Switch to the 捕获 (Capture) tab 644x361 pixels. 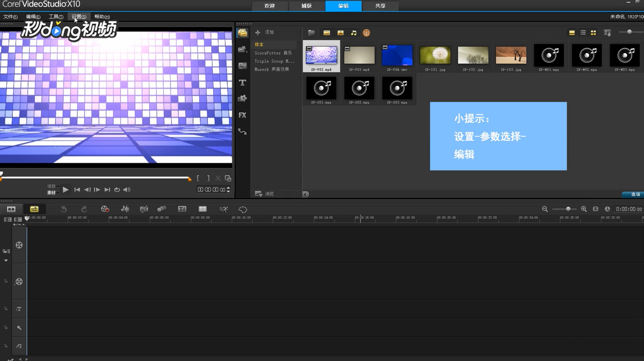click(x=307, y=6)
